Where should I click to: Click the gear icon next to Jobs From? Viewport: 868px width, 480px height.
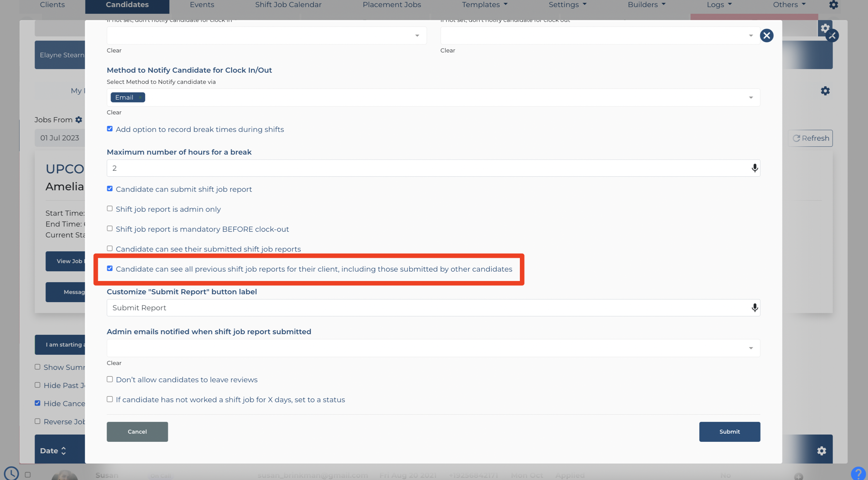point(79,120)
